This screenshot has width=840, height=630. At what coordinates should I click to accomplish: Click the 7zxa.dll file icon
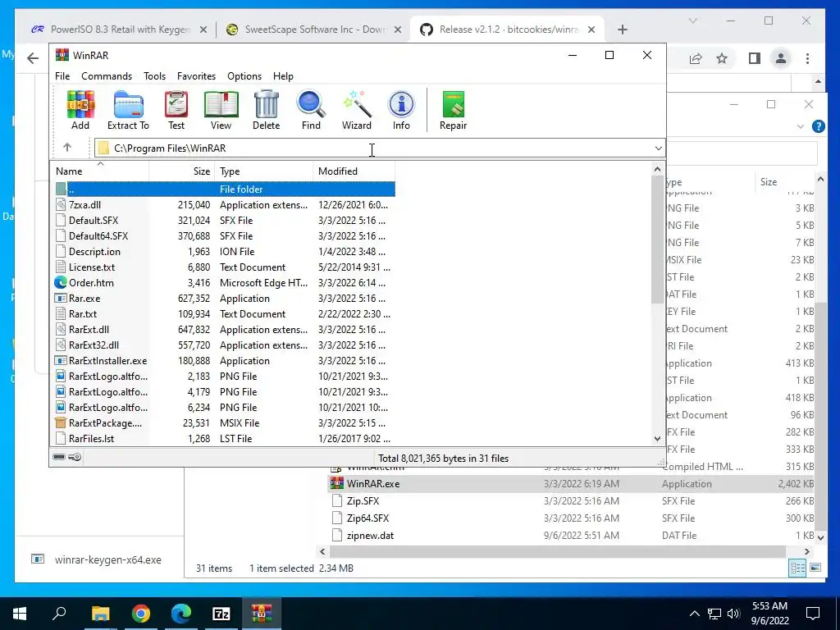coord(61,204)
